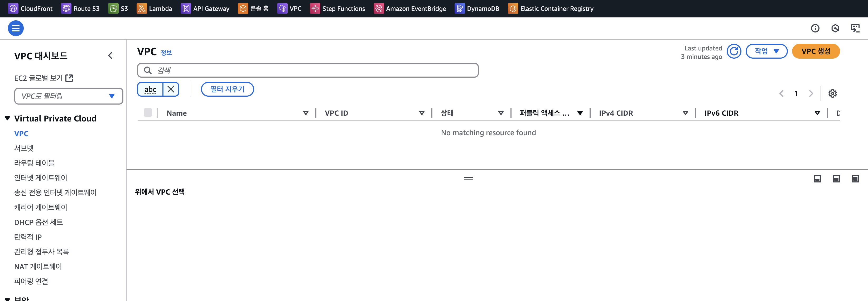Click the hexagon settings icon in header
The height and width of the screenshot is (301, 868).
coord(835,28)
